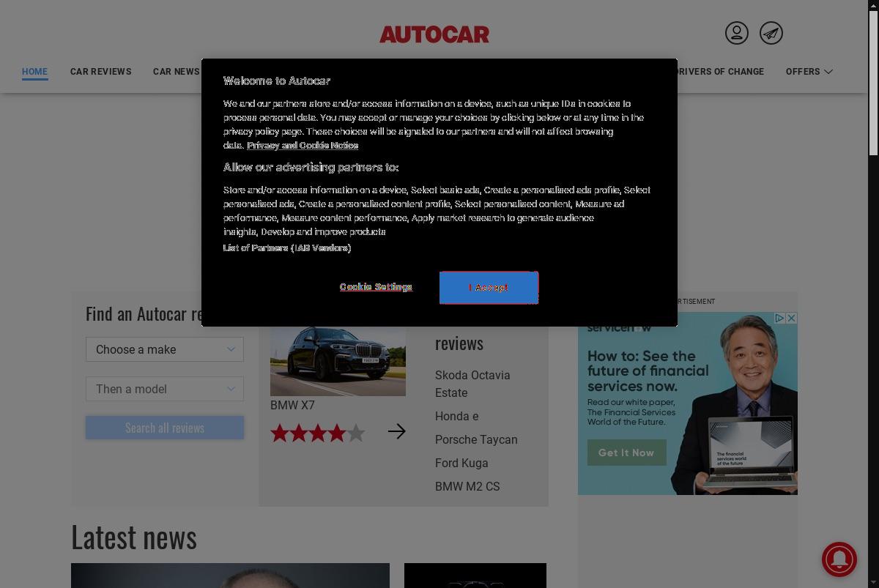This screenshot has width=879, height=588.
Task: Open Drivers of Change menu item
Action: coord(721,72)
